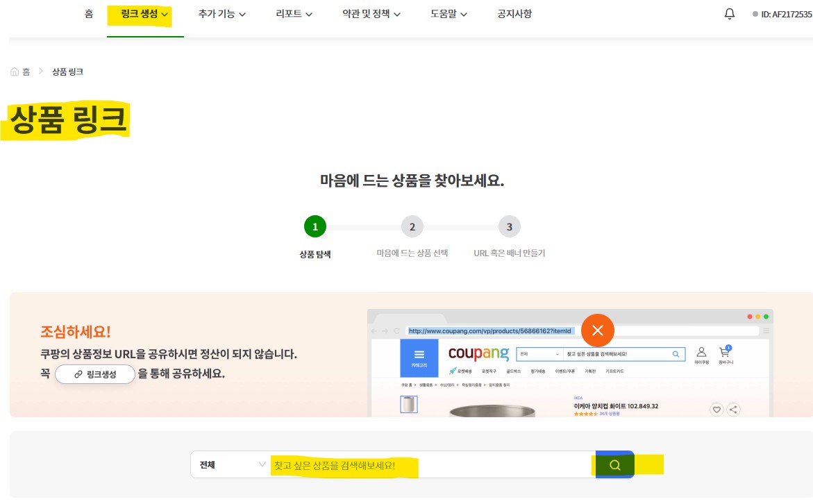The height and width of the screenshot is (504, 813).
Task: Expand chevron next to 링크 생성
Action: tap(165, 15)
